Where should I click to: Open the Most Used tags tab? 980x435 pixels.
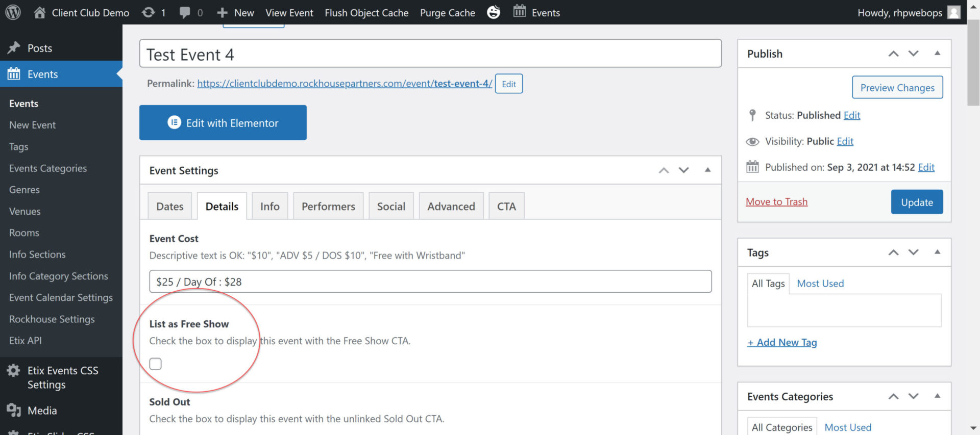coord(820,284)
